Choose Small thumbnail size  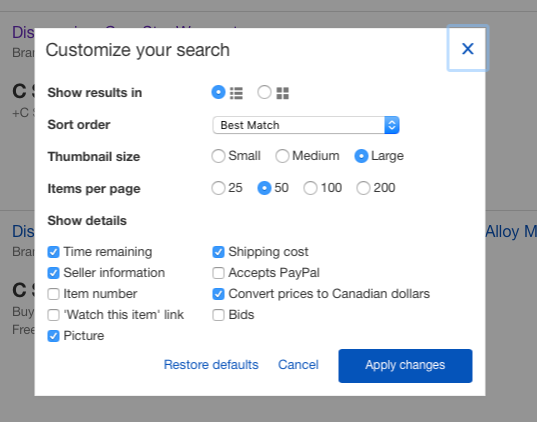click(218, 156)
